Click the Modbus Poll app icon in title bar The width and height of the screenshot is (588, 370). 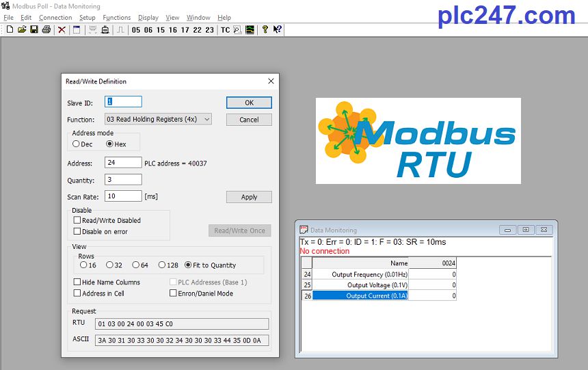[x=5, y=6]
